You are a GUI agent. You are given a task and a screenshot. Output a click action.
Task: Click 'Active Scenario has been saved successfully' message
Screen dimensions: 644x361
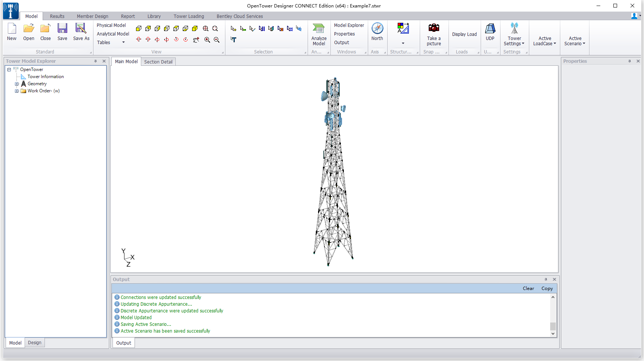[x=165, y=331]
